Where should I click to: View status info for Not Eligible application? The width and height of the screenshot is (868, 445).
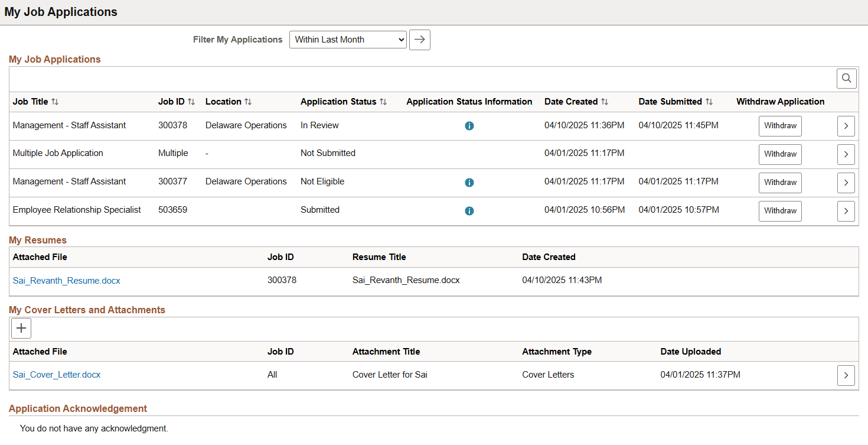coord(469,182)
